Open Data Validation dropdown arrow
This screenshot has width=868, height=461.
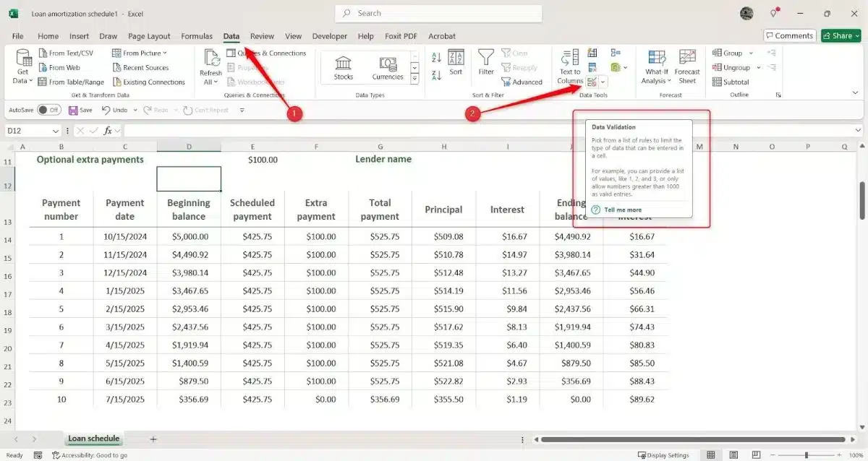pyautogui.click(x=603, y=82)
